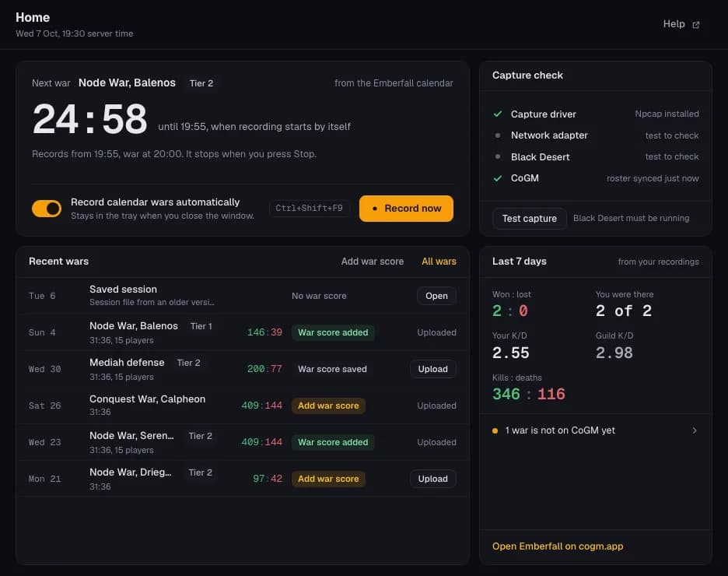Click 'roster synced just now' text
The image size is (728, 576).
653,178
